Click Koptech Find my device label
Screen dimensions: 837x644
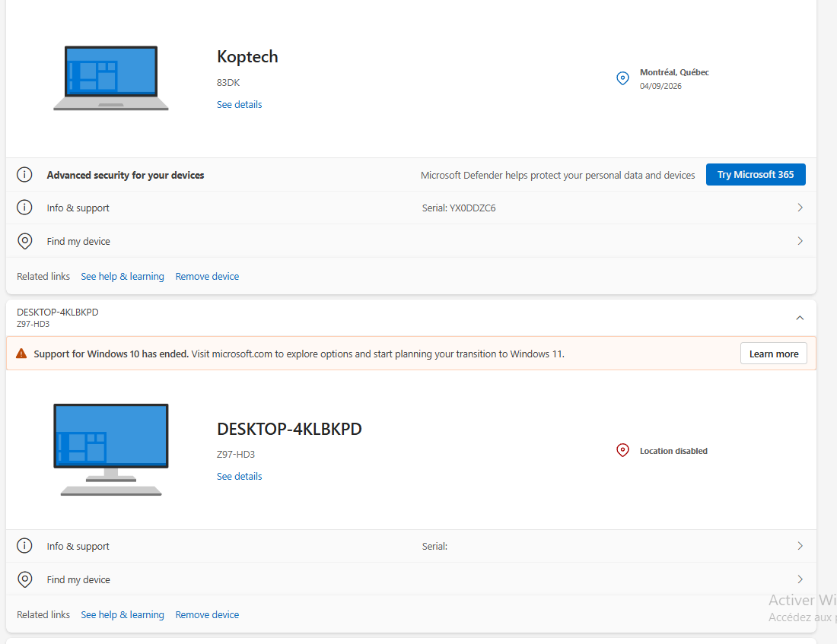(78, 241)
